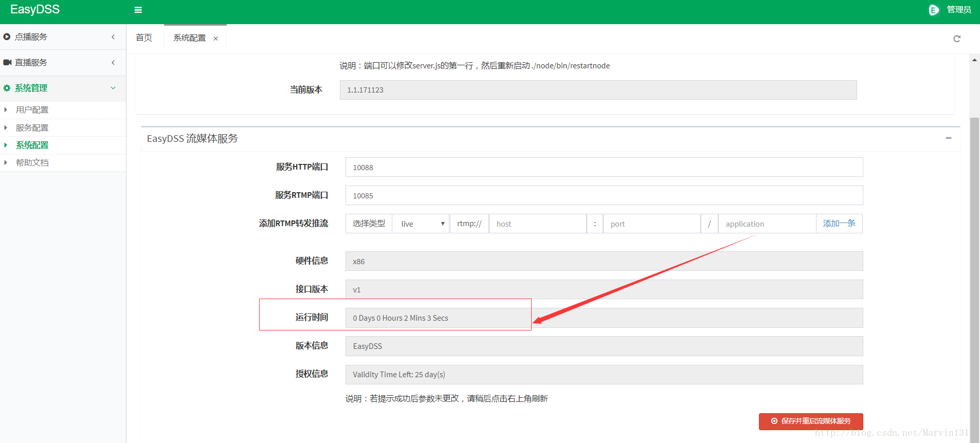The image size is (980, 443).
Task: Toggle the sidebar hamburger menu icon
Action: coord(138,10)
